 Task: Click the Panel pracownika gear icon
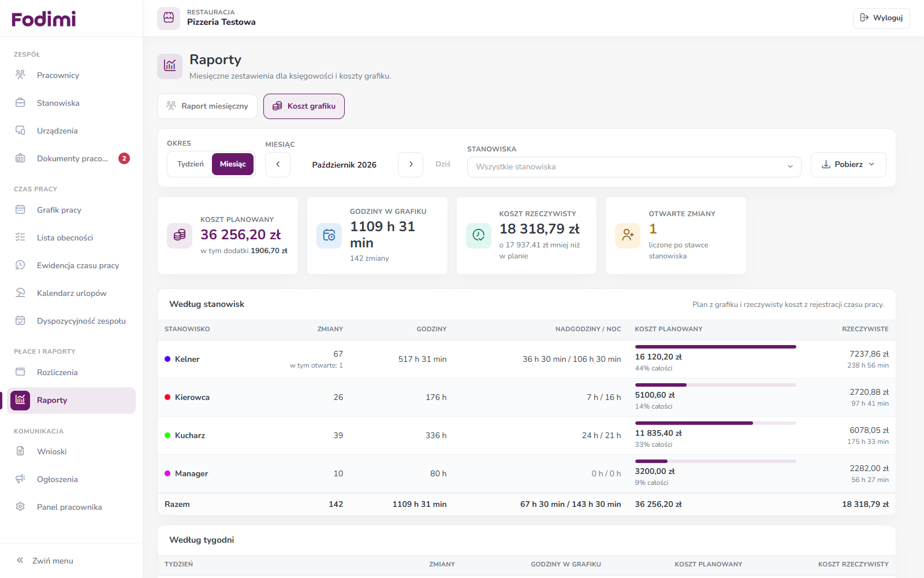pos(20,506)
